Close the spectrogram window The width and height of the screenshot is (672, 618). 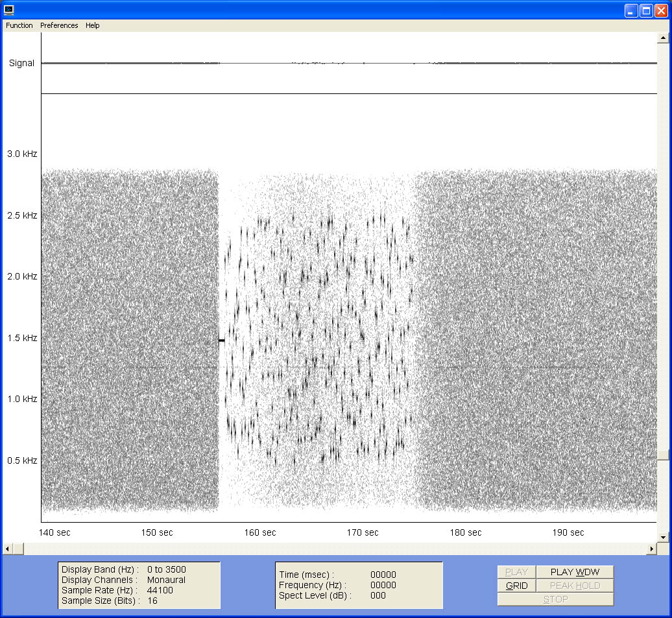point(661,10)
